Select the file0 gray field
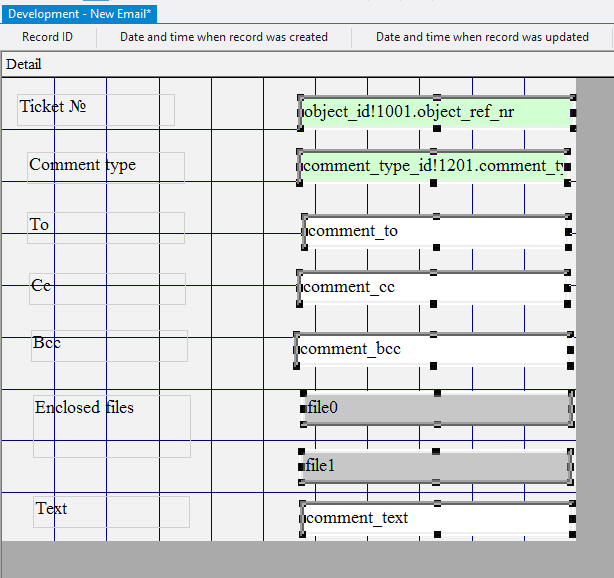614x578 pixels. tap(436, 408)
